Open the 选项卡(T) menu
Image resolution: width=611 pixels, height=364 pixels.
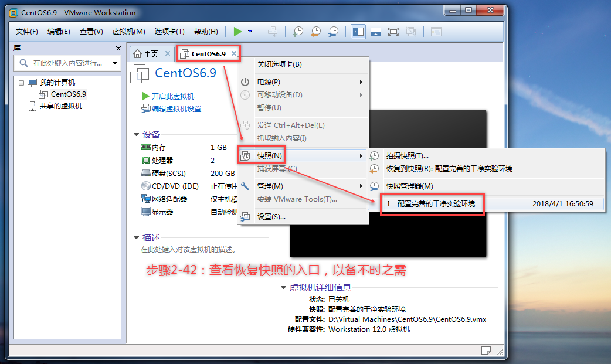[169, 32]
